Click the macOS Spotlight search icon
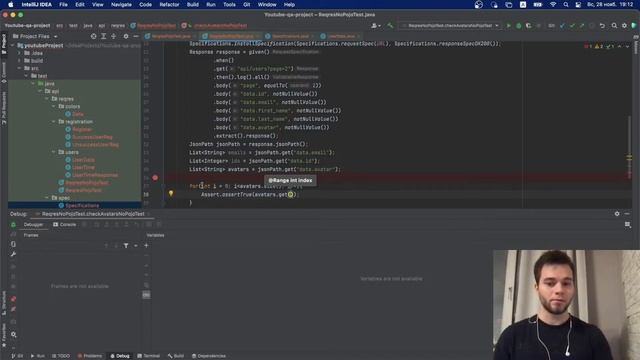Image resolution: width=640 pixels, height=360 pixels. 566,4
